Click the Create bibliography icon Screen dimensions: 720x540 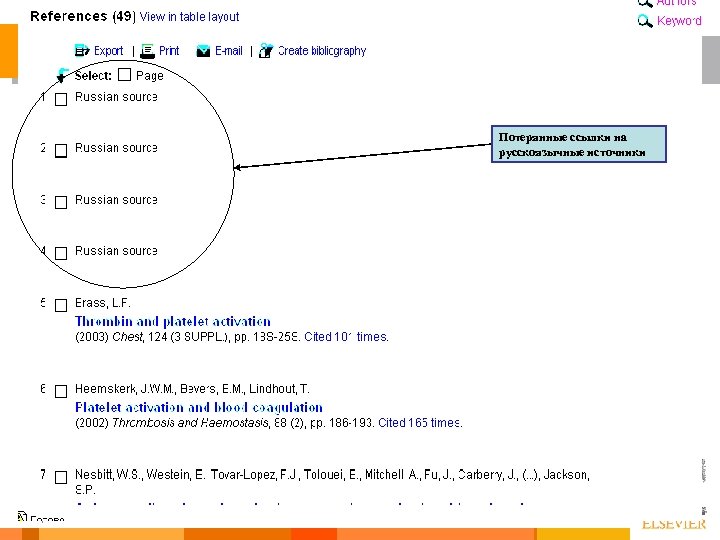click(x=266, y=51)
